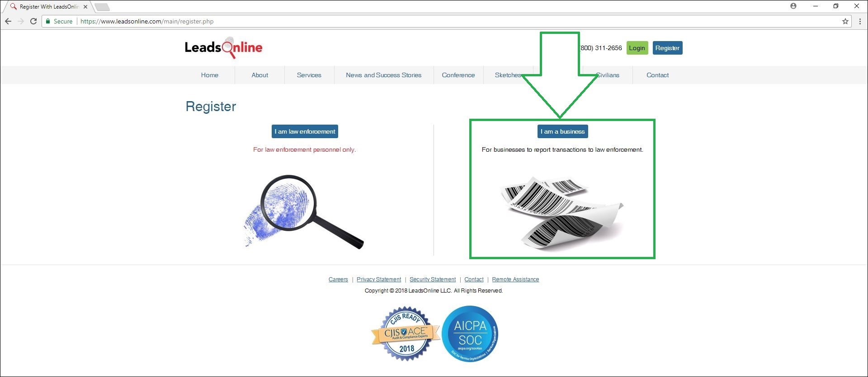The height and width of the screenshot is (377, 868).
Task: Click the AICPA SOC badge
Action: coord(470,334)
